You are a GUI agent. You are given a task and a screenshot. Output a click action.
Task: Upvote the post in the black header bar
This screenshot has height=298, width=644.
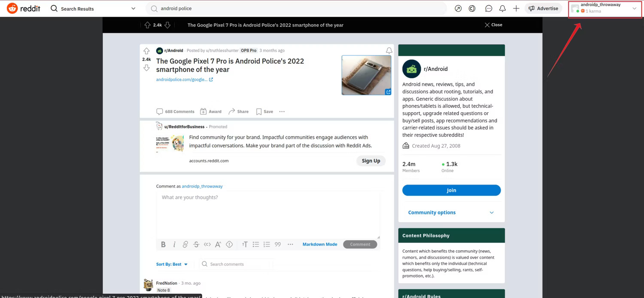tap(147, 25)
